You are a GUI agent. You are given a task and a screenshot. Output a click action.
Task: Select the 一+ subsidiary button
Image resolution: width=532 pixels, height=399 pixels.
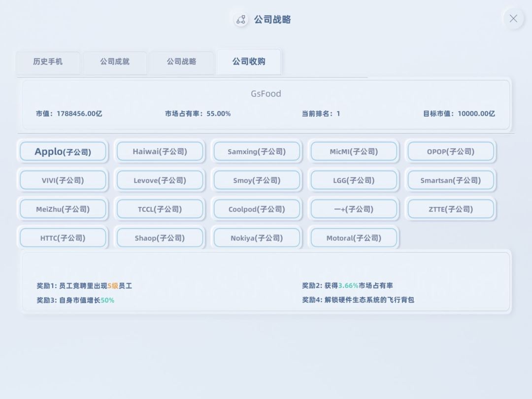(354, 209)
